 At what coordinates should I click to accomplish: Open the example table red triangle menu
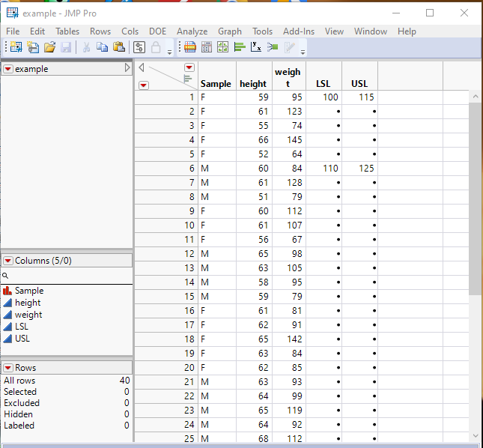coord(8,69)
